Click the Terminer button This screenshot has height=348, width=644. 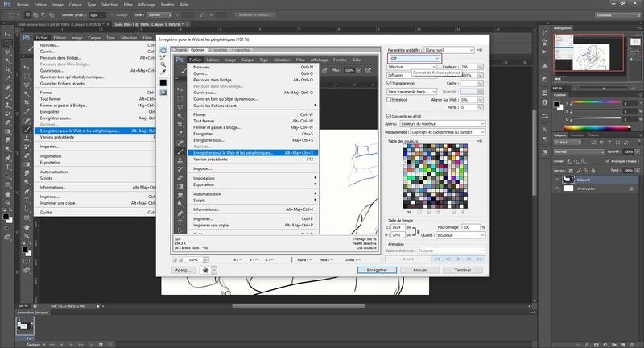coord(463,271)
